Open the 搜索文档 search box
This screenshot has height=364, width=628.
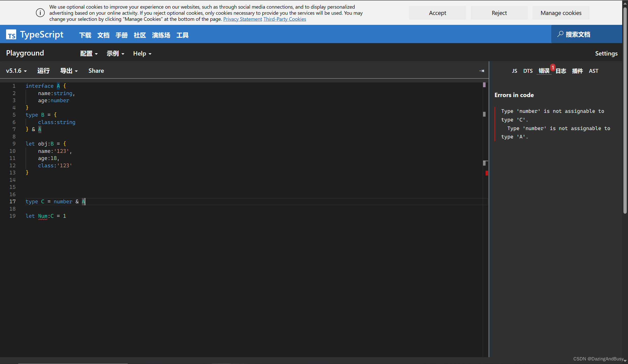point(578,34)
